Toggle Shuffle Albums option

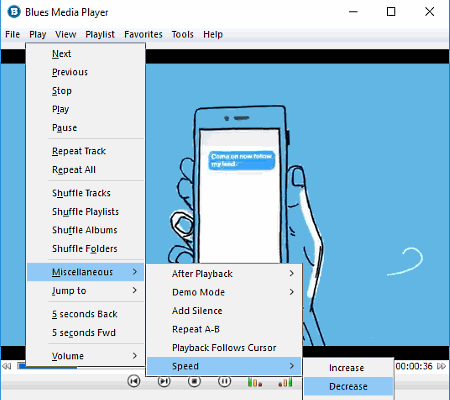85,230
